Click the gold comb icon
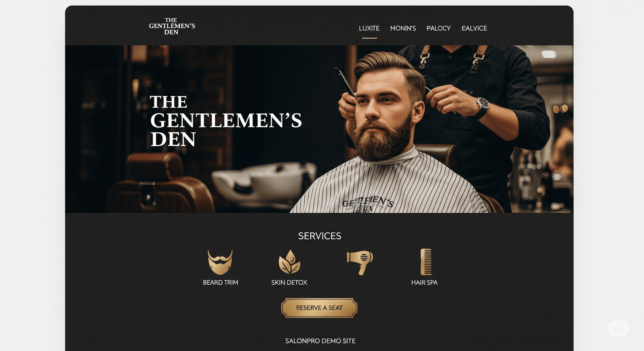Screen dimensions: 644x351 (426, 262)
